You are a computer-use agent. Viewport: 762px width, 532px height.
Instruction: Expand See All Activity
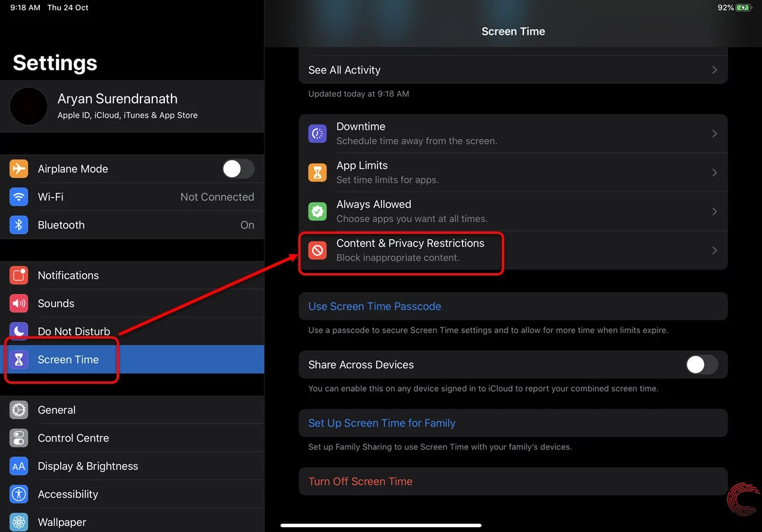point(513,70)
